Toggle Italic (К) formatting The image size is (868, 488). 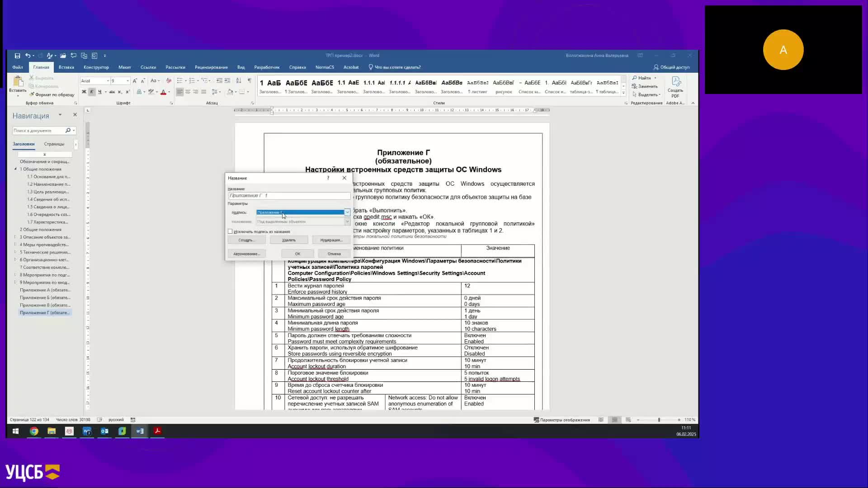92,92
